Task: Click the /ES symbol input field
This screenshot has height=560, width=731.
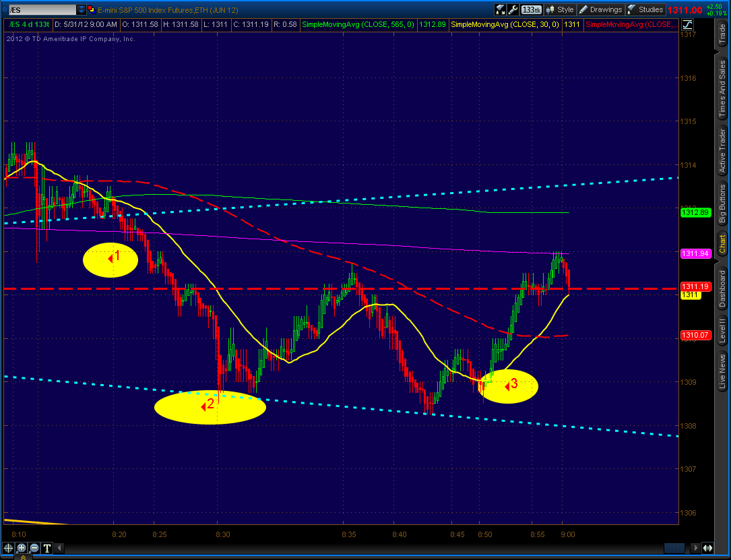Action: point(42,10)
